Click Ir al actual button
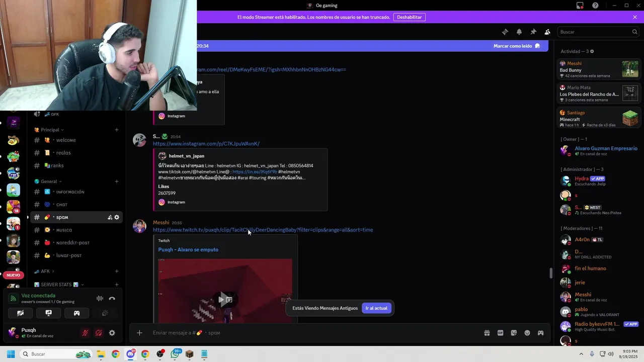The width and height of the screenshot is (644, 362). tap(376, 308)
